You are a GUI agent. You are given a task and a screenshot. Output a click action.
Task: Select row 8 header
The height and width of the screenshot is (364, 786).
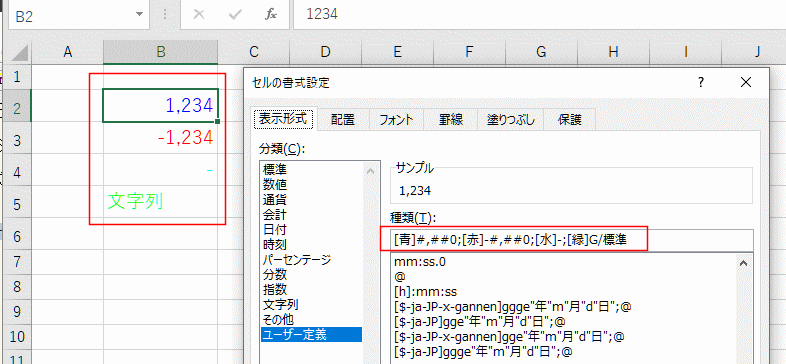click(18, 287)
